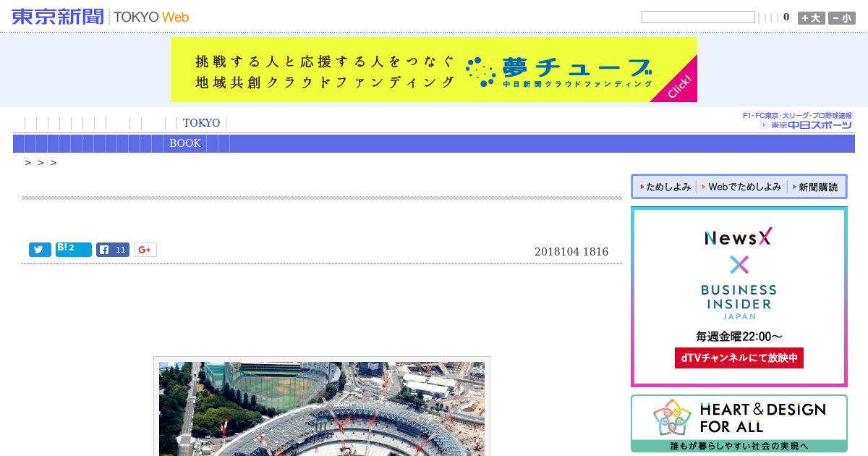This screenshot has height=456, width=868.
Task: Decrease font size with the −小 button
Action: point(842,18)
